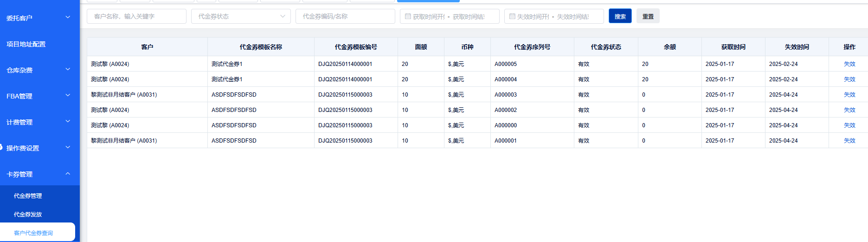
Task: Click the 搜索 search button
Action: 620,16
